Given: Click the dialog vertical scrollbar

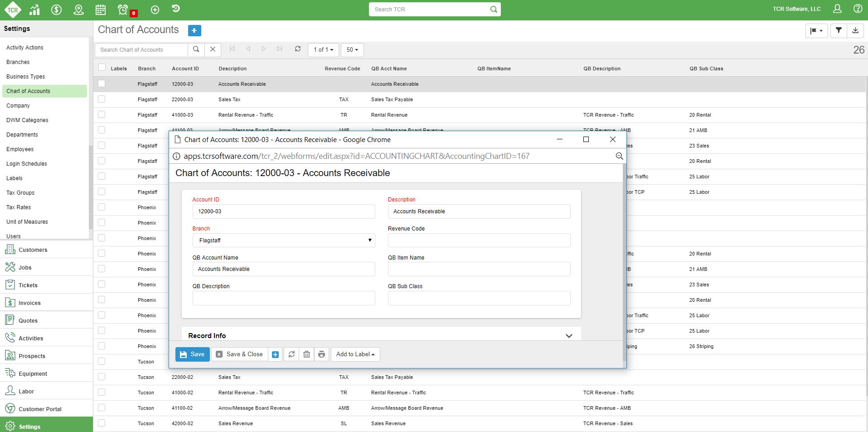Looking at the screenshot, I should click(625, 263).
